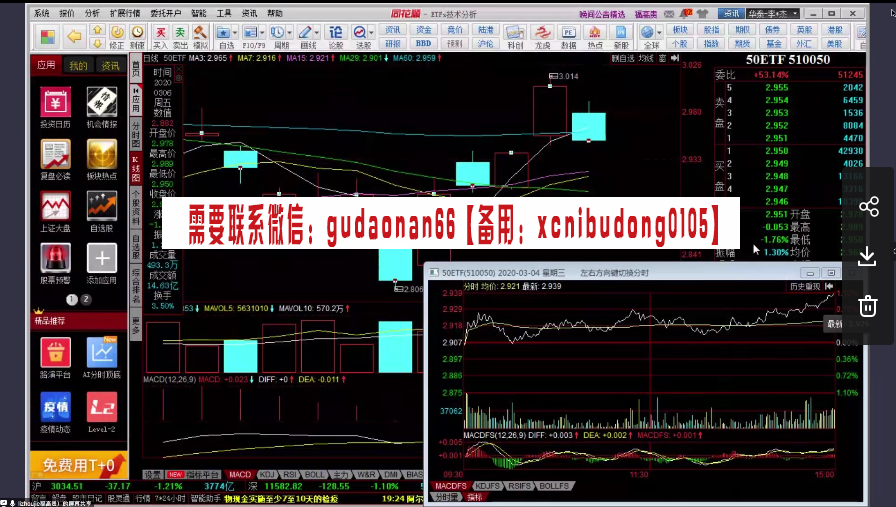Click the 美股 US stocks button

point(835,43)
